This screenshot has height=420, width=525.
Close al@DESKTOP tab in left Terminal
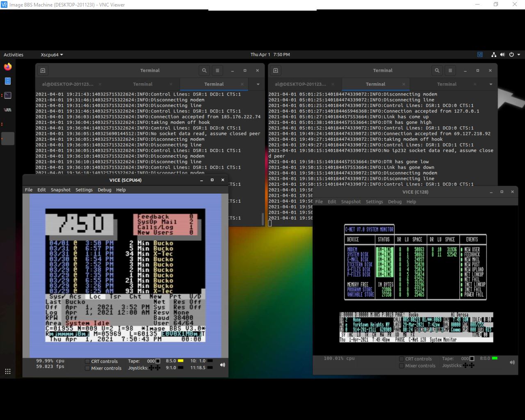click(x=99, y=84)
